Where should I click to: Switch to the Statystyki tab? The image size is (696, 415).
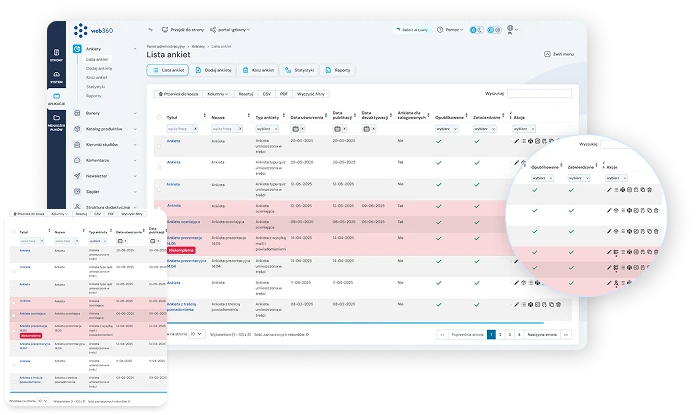297,70
